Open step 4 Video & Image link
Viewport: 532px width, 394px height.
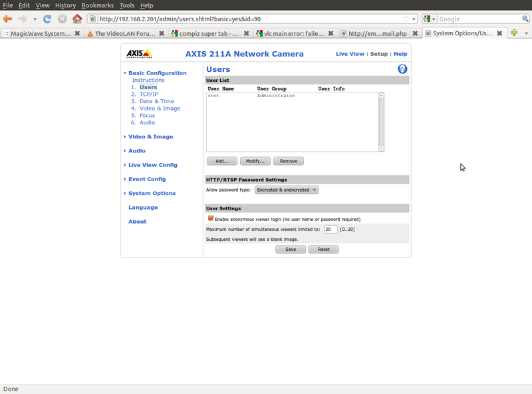click(160, 108)
